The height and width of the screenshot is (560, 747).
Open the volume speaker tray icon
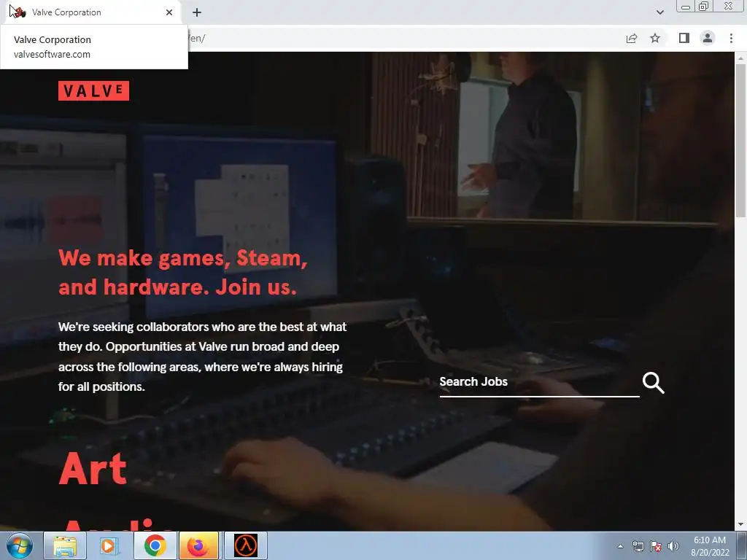coord(673,546)
